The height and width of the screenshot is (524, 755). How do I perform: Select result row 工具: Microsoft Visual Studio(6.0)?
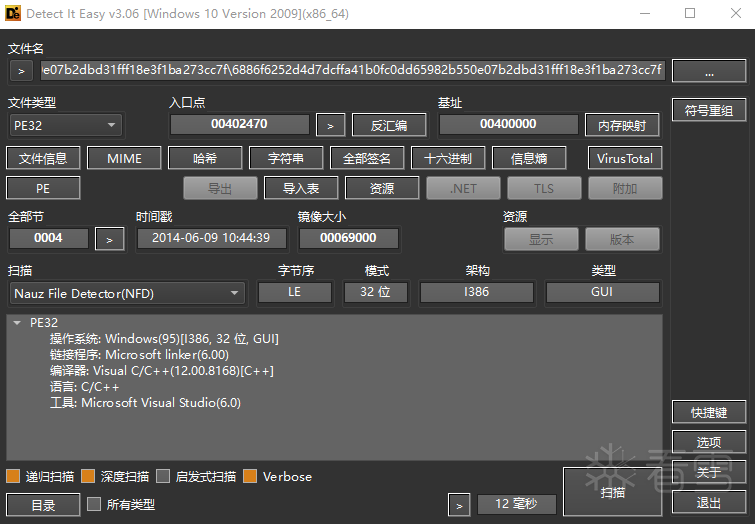(x=145, y=402)
